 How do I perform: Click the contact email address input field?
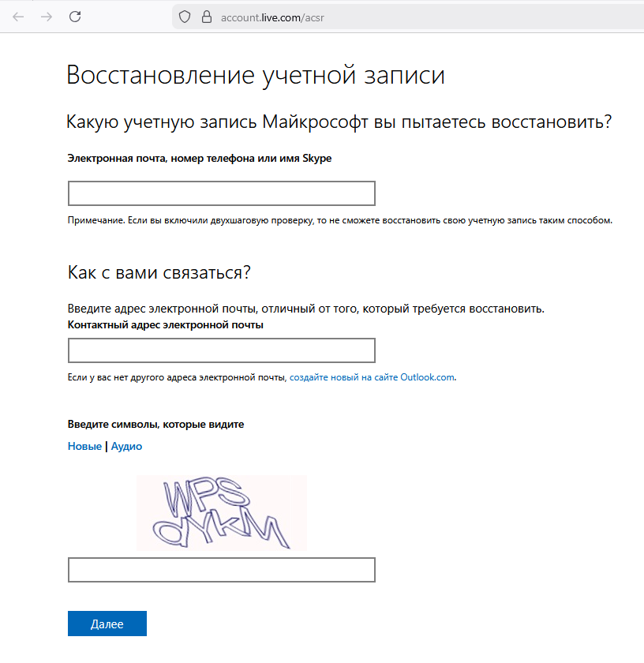point(221,350)
